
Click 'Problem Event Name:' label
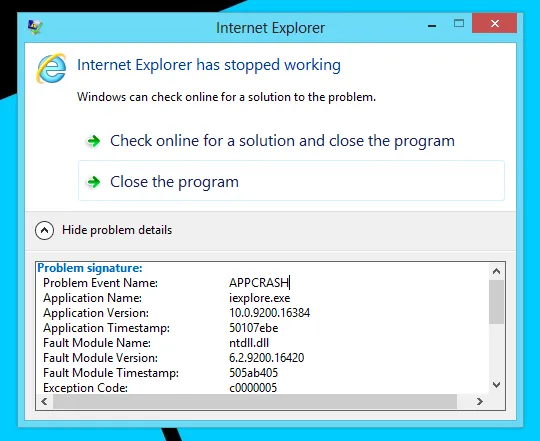[x=101, y=283]
